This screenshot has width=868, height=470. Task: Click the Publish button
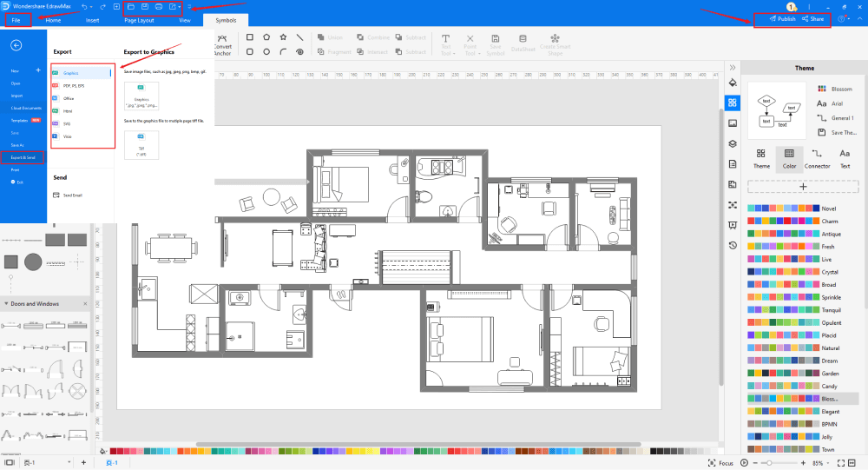point(782,19)
